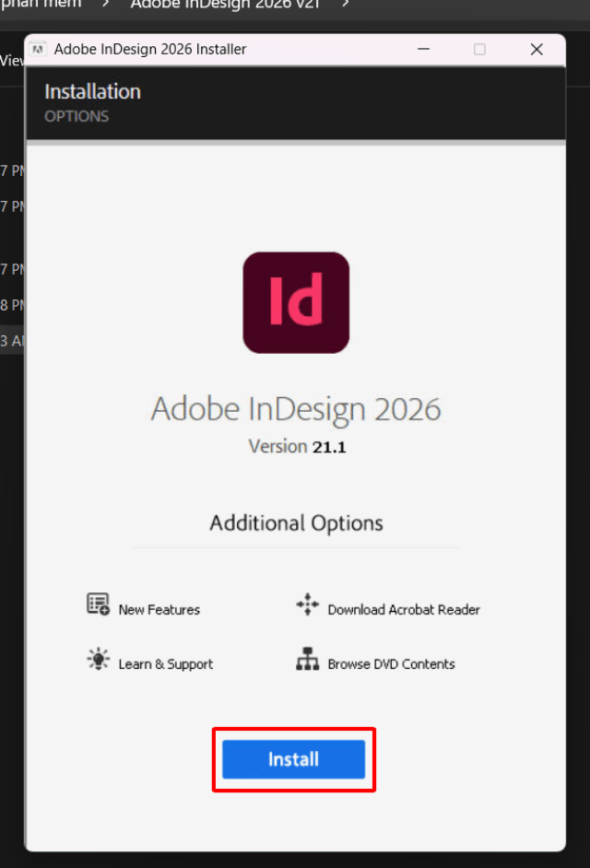Open the New Features link
Viewport: 590px width, 868px height.
(x=159, y=609)
